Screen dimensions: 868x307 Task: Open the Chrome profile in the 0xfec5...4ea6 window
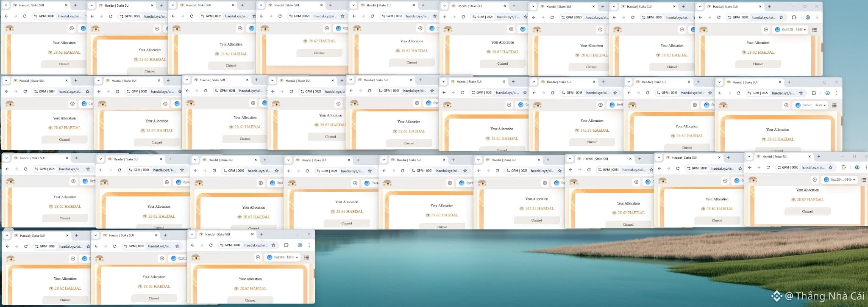(827, 93)
